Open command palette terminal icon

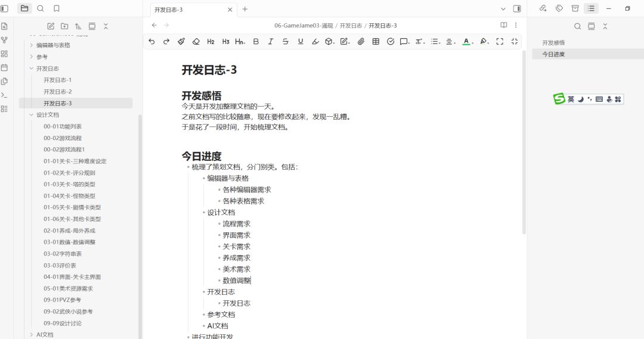[5, 95]
